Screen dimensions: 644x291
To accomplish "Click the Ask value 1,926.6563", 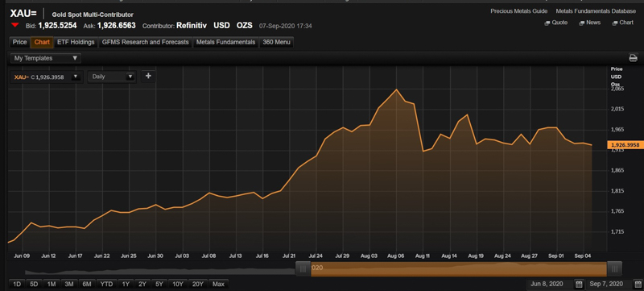I will click(x=116, y=26).
